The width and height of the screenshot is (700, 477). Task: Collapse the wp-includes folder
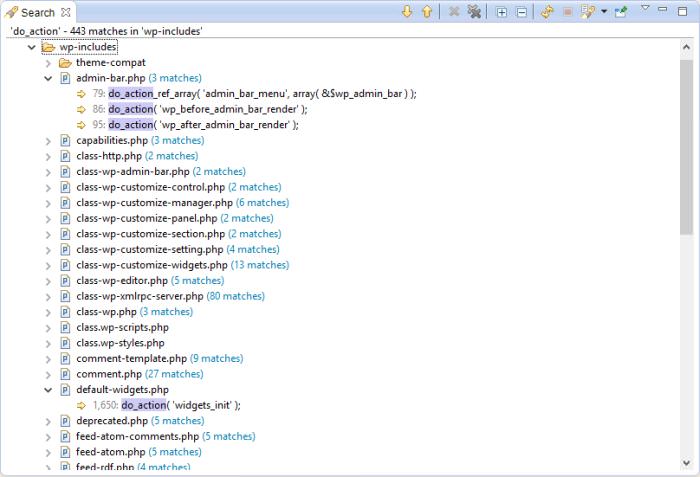tap(31, 47)
